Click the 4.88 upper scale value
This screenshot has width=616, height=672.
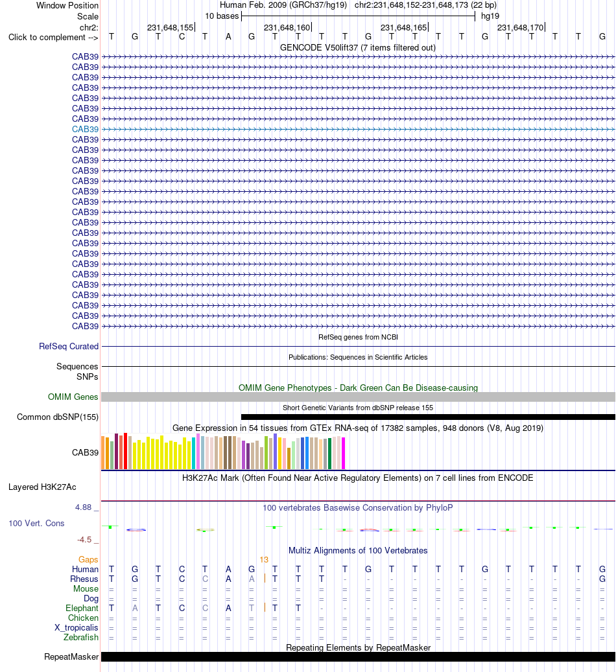tap(83, 507)
